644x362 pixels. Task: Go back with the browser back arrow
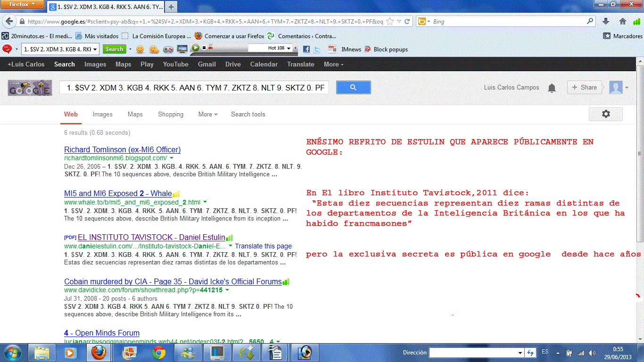tap(9, 21)
